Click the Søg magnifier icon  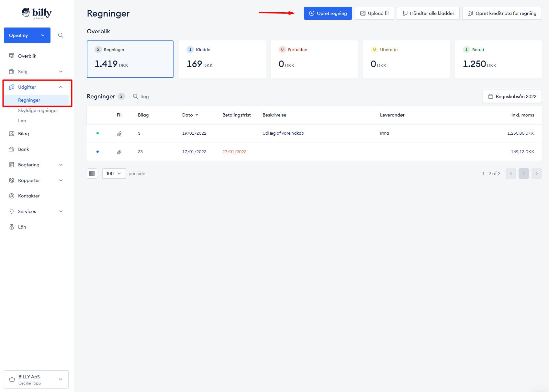[136, 96]
